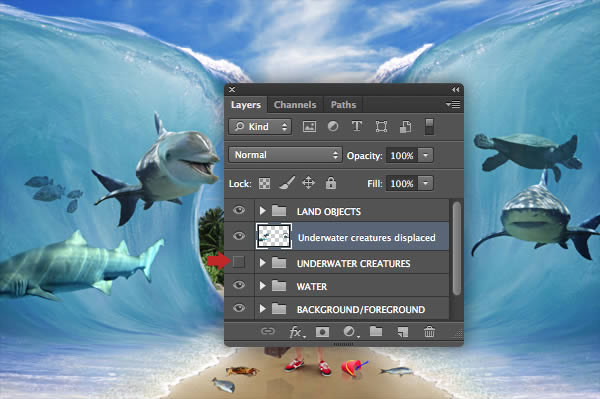Toggle layer filtering on/off switch
This screenshot has width=600, height=399.
point(429,127)
